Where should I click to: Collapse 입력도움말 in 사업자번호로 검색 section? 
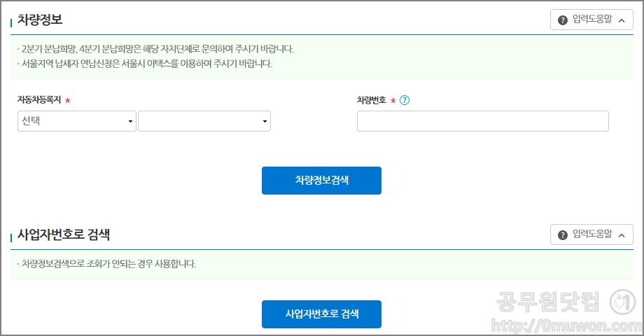pos(591,234)
